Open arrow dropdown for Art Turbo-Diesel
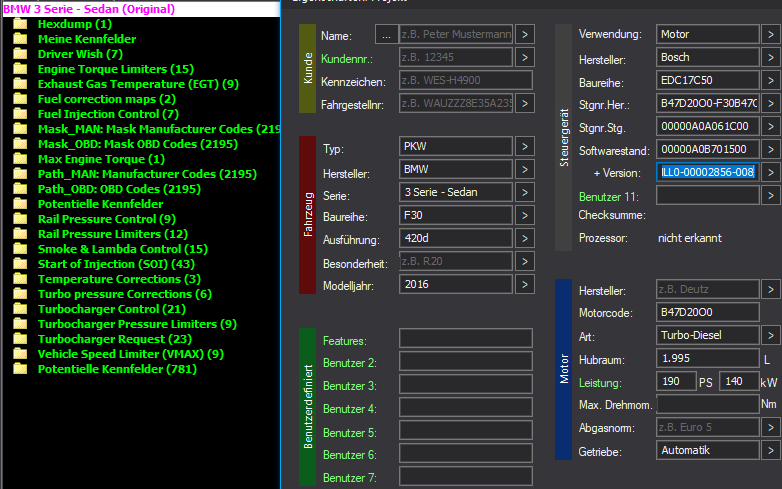The image size is (782, 489). (x=771, y=335)
